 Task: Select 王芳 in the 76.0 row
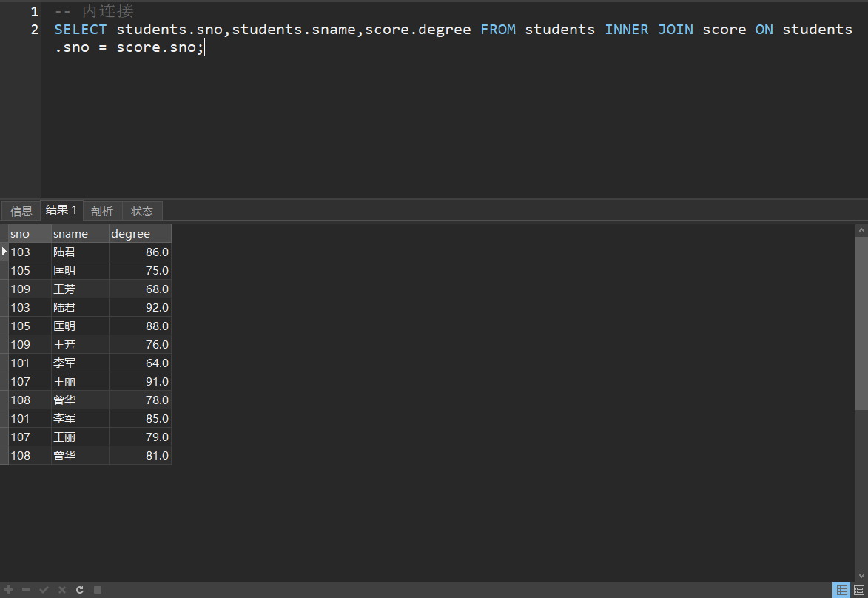click(80, 344)
